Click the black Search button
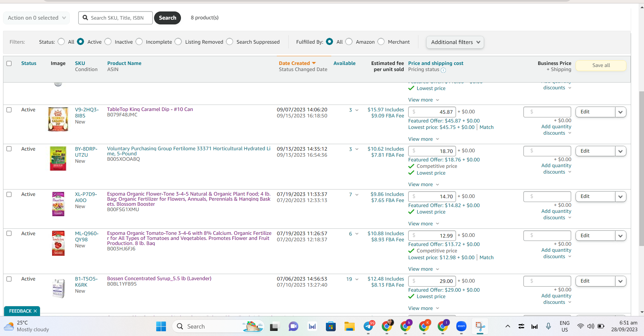644x336 pixels. [167, 18]
